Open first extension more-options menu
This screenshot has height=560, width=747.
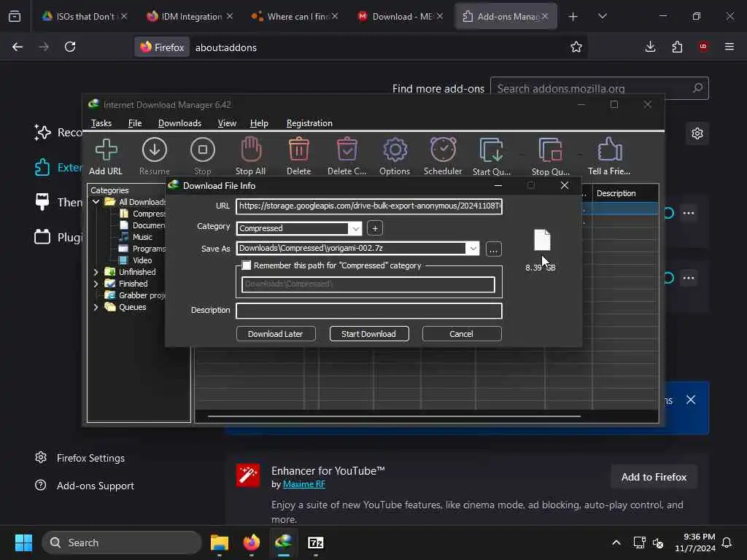(x=689, y=213)
